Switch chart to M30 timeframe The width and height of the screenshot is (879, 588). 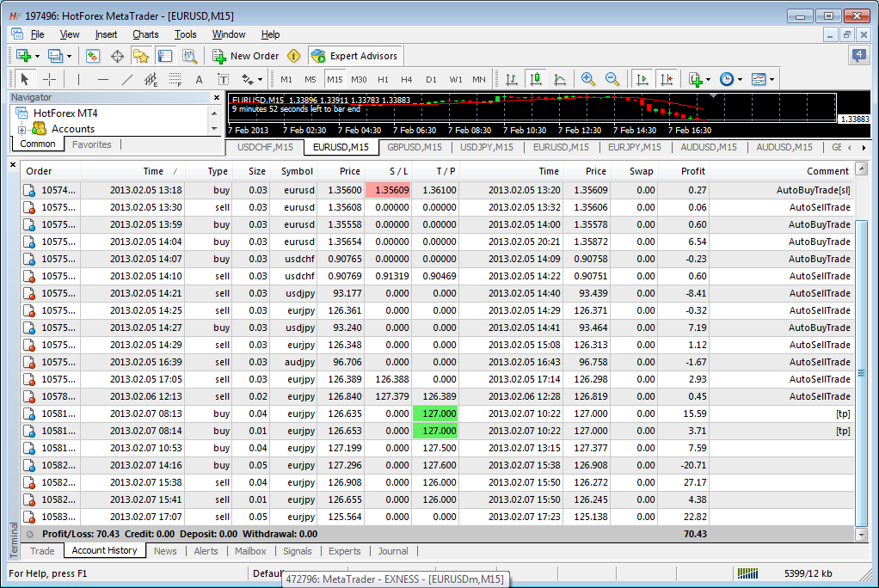[x=359, y=79]
